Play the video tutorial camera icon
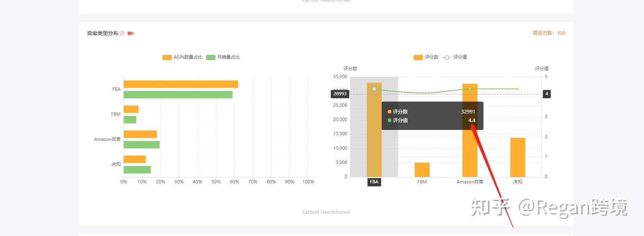This screenshot has width=644, height=236. tap(131, 33)
